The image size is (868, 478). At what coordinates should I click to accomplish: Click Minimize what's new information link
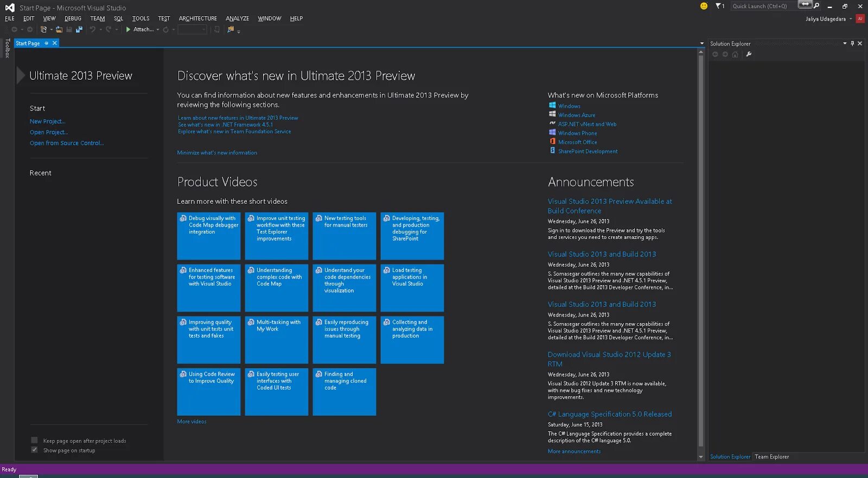click(x=217, y=153)
